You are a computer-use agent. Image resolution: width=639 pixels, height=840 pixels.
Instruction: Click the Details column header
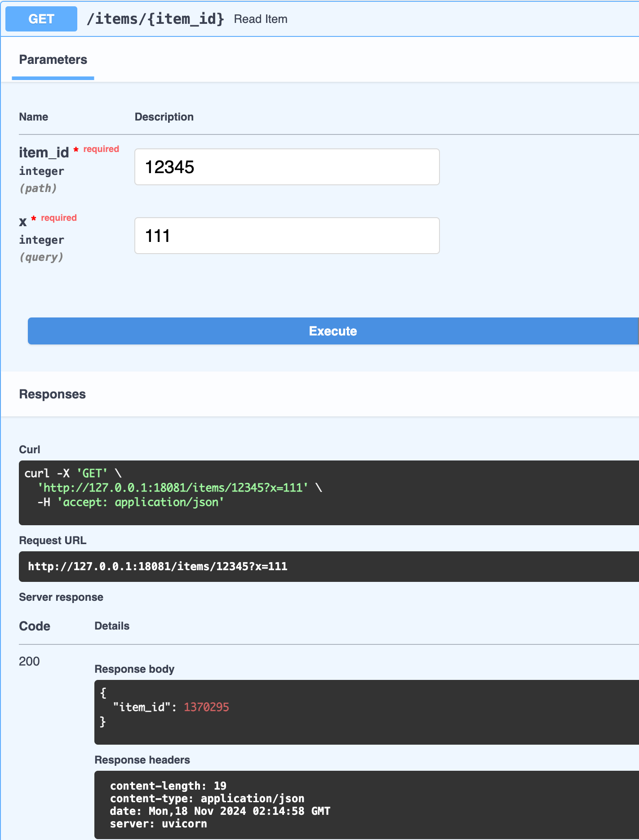point(112,626)
